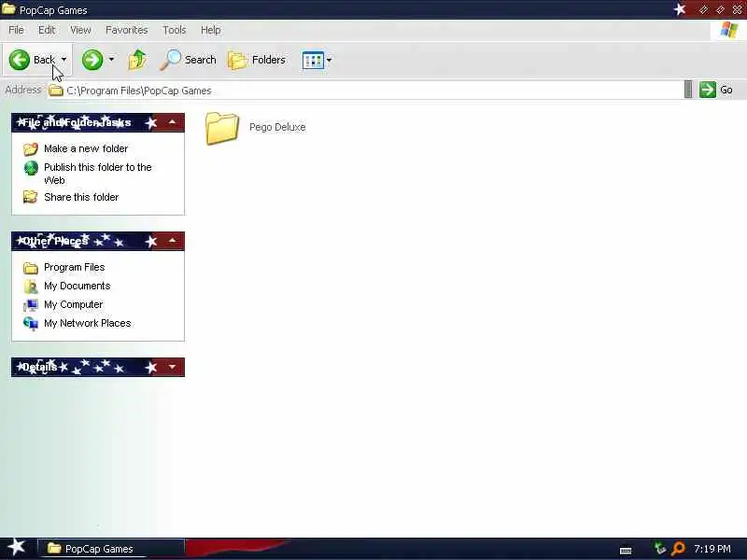Click Share this folder link
Image resolution: width=747 pixels, height=560 pixels.
click(x=81, y=197)
